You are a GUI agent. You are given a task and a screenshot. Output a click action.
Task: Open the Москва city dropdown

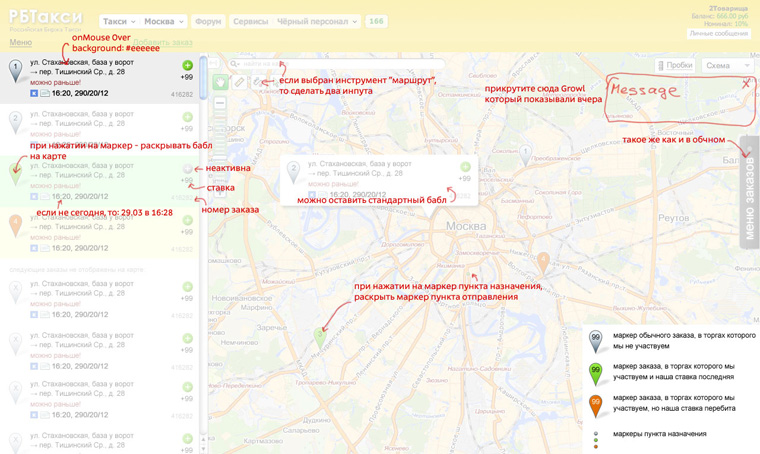pos(163,21)
